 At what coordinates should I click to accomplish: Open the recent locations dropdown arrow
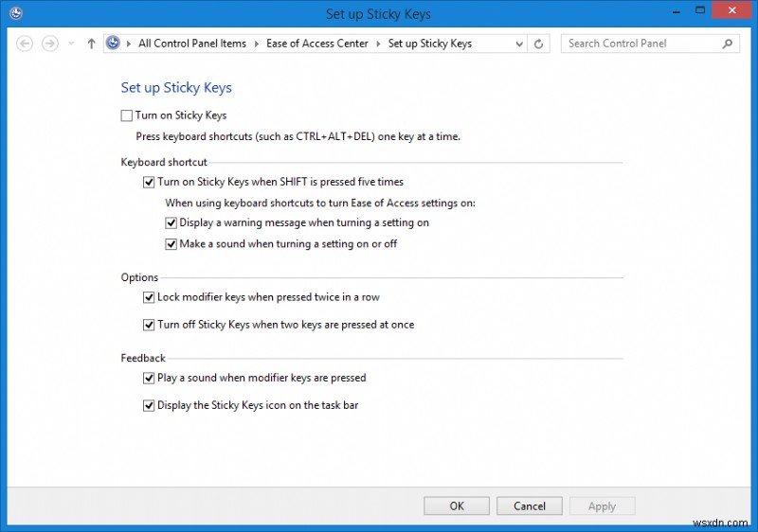tap(72, 44)
